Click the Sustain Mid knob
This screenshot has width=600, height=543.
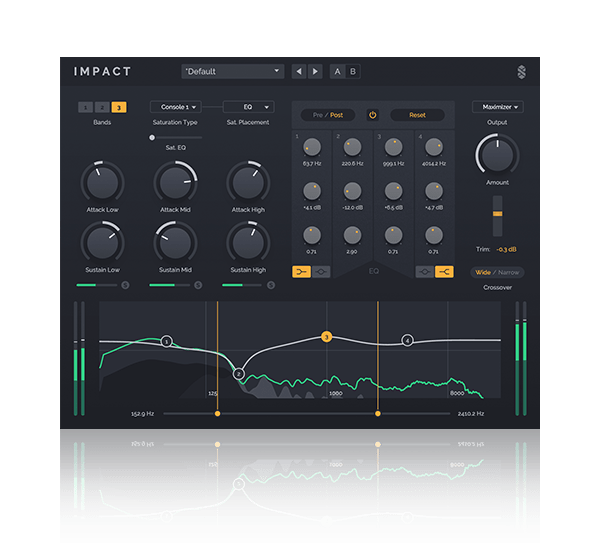[x=175, y=243]
